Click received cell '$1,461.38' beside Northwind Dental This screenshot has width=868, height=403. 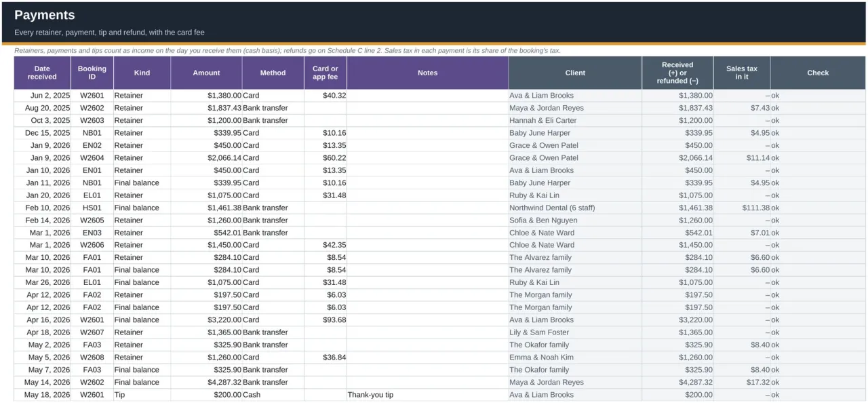point(677,208)
